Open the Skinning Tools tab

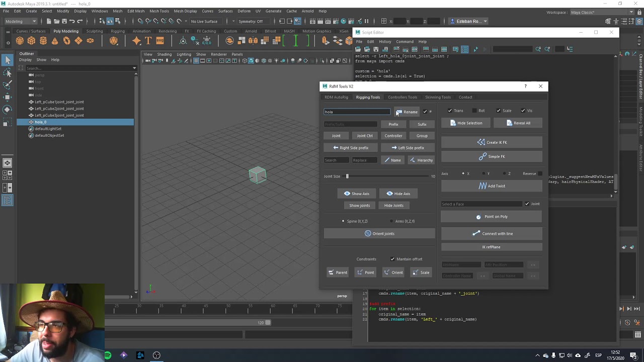(x=438, y=97)
